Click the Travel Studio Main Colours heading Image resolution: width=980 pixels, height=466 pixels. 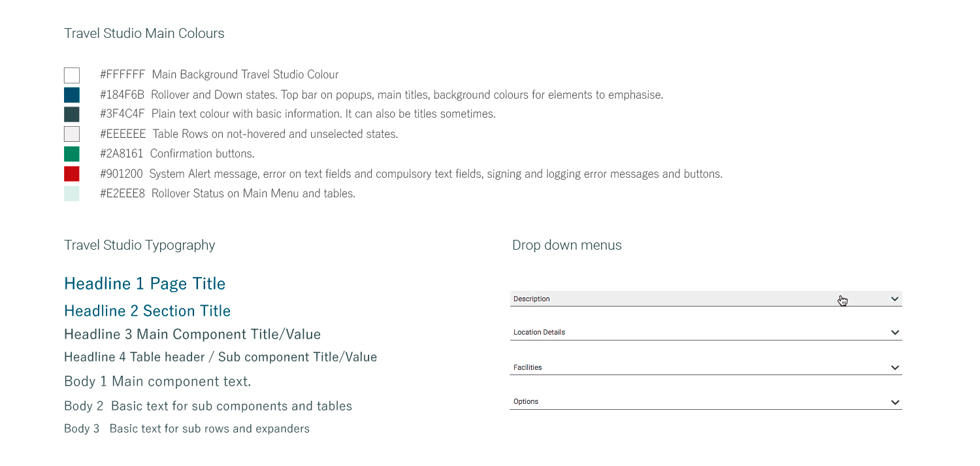point(144,33)
